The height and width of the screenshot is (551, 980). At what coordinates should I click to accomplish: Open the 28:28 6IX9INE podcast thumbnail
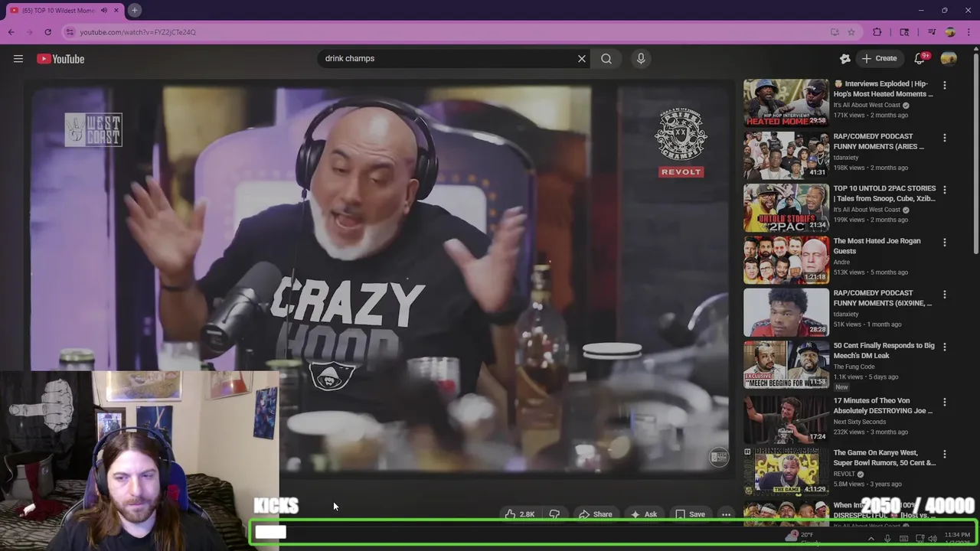(x=786, y=311)
